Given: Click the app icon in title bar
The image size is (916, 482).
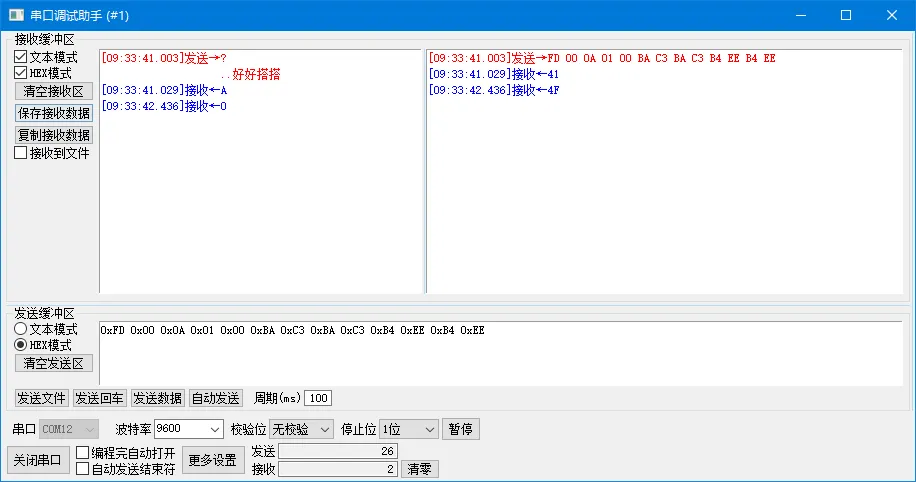Looking at the screenshot, I should (x=16, y=15).
